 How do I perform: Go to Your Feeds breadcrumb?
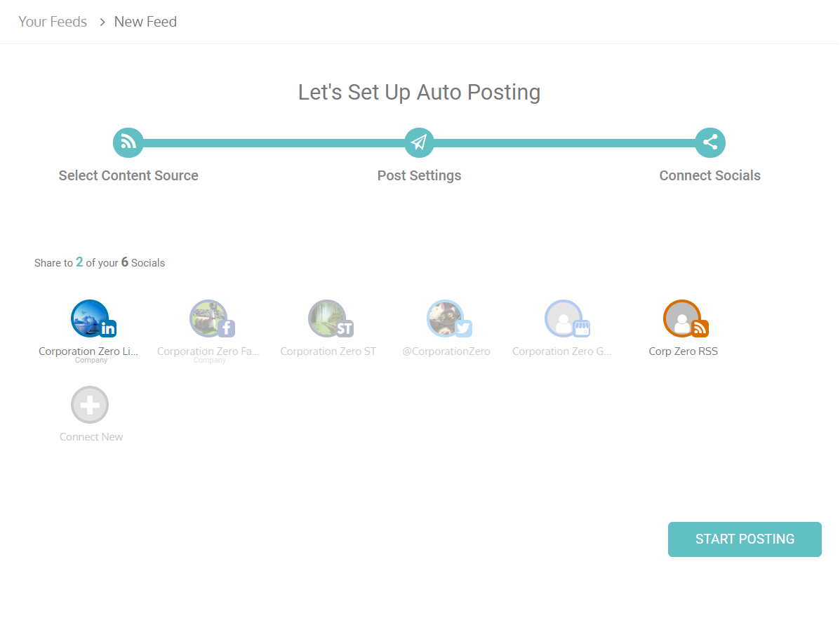(53, 22)
